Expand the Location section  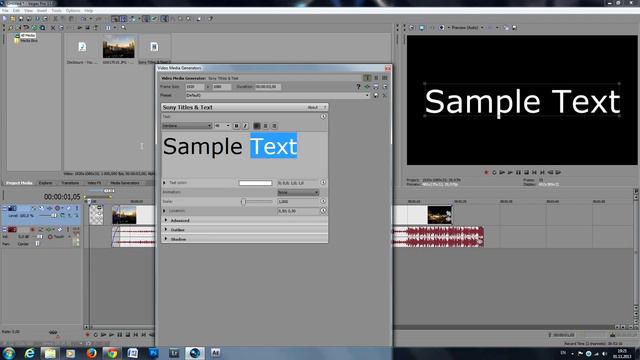[164, 211]
